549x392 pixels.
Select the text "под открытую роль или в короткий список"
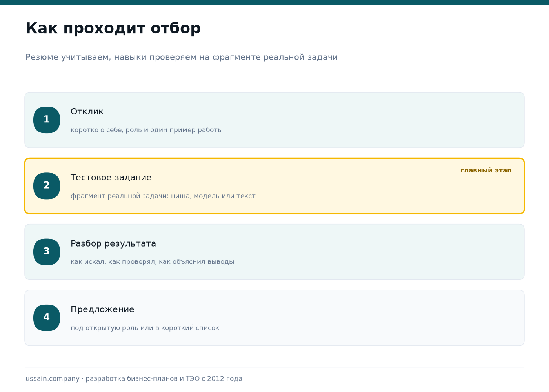(145, 328)
